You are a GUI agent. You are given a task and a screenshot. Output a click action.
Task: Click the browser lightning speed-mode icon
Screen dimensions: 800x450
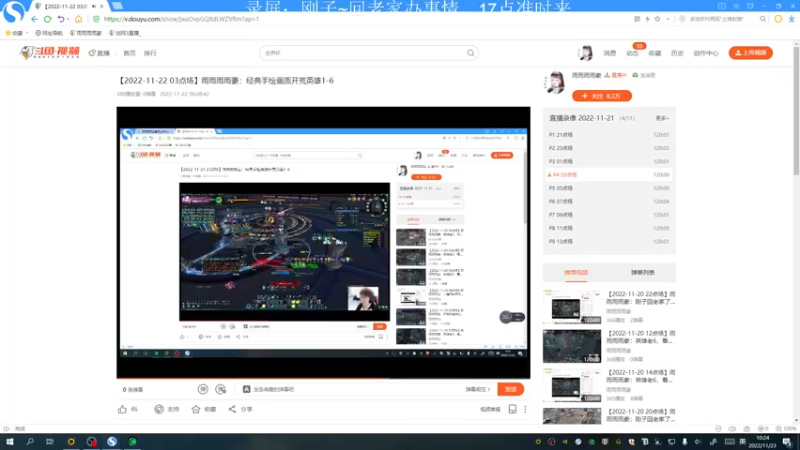point(647,19)
